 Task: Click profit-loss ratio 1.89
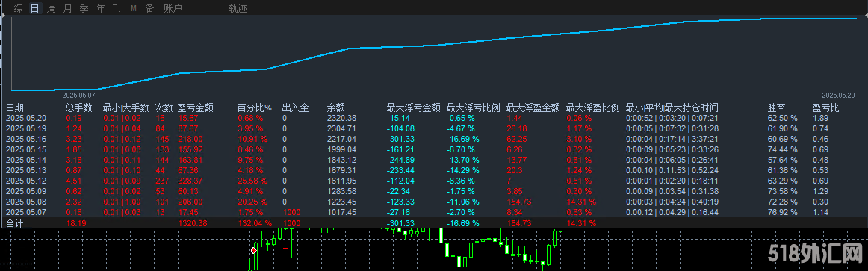[820, 119]
